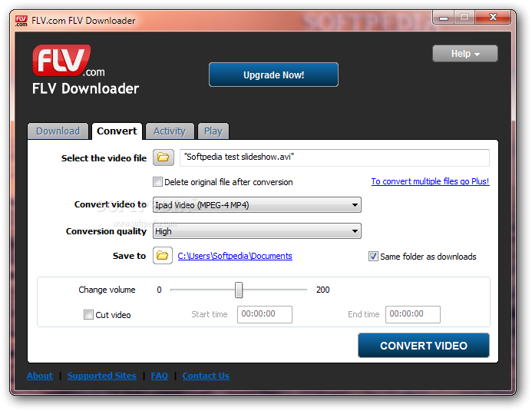This screenshot has width=532, height=411.
Task: Open the Activity tab
Action: click(170, 131)
